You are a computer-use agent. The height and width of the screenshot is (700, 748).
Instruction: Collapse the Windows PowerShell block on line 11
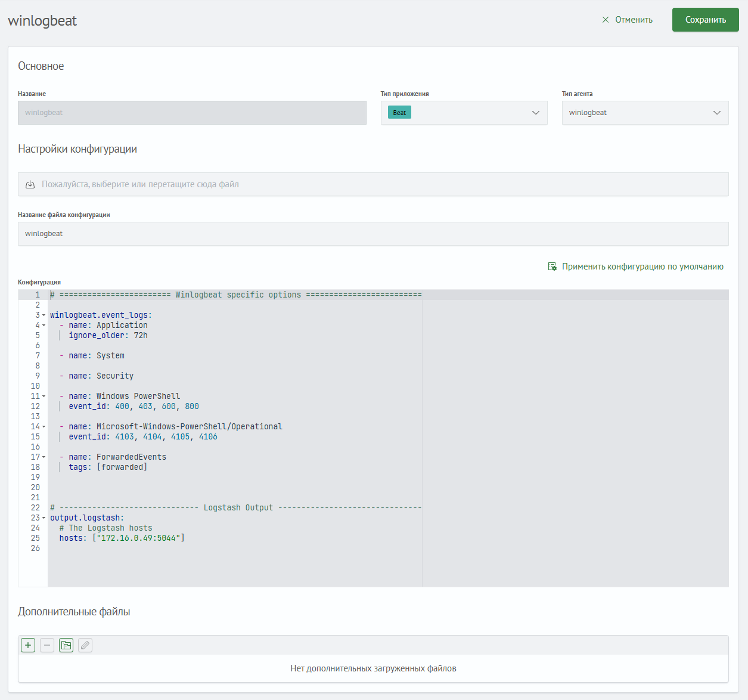coord(44,397)
